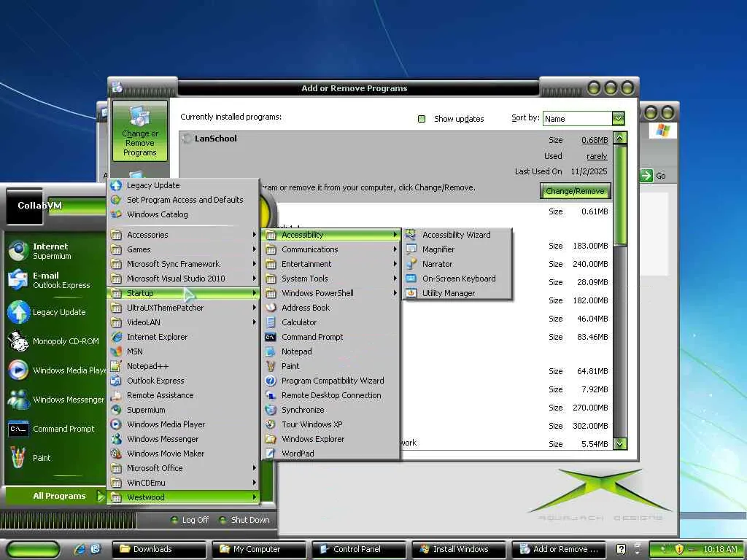Open Remote Desktop Connection
The height and width of the screenshot is (560, 747).
click(x=331, y=395)
